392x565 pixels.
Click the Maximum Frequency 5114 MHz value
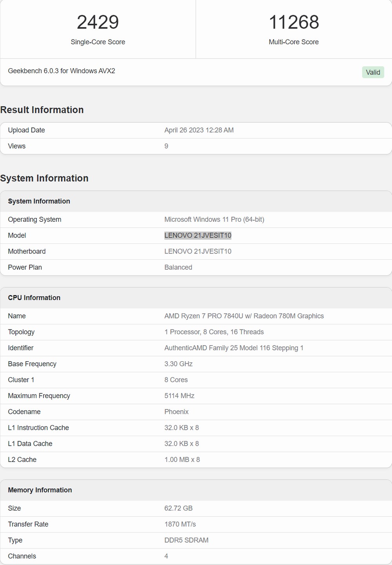(180, 396)
